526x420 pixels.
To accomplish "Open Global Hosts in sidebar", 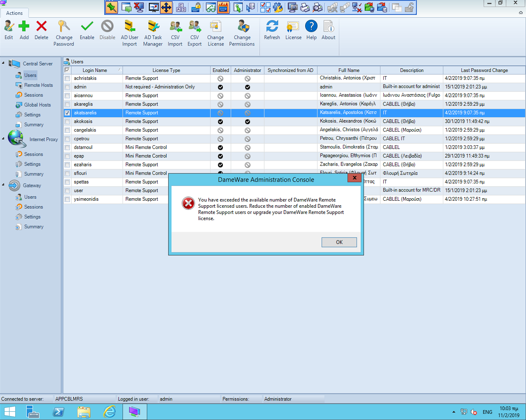I will (37, 105).
